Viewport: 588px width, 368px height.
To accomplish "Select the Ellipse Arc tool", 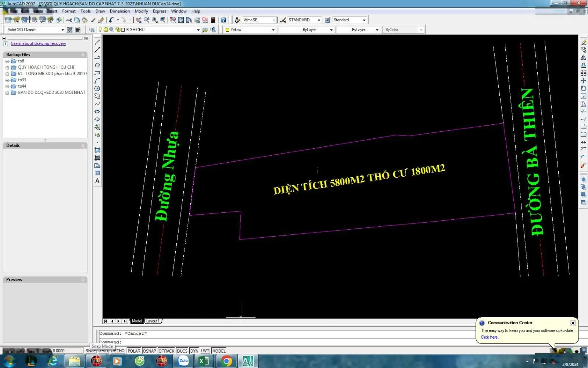I will point(97,119).
